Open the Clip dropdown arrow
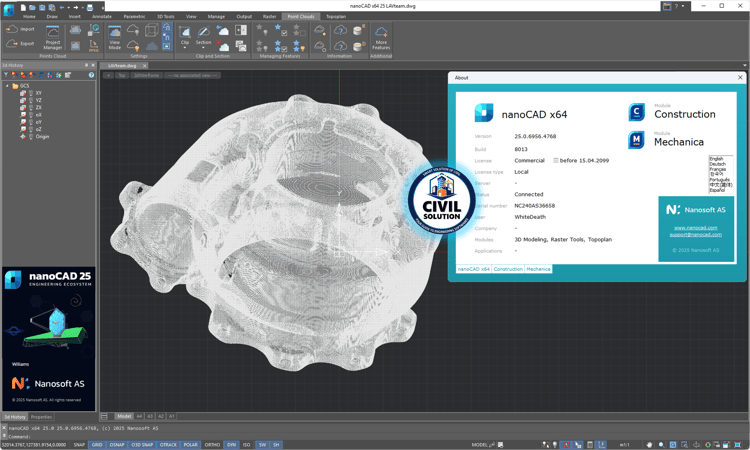The width and height of the screenshot is (750, 450). coord(185,48)
